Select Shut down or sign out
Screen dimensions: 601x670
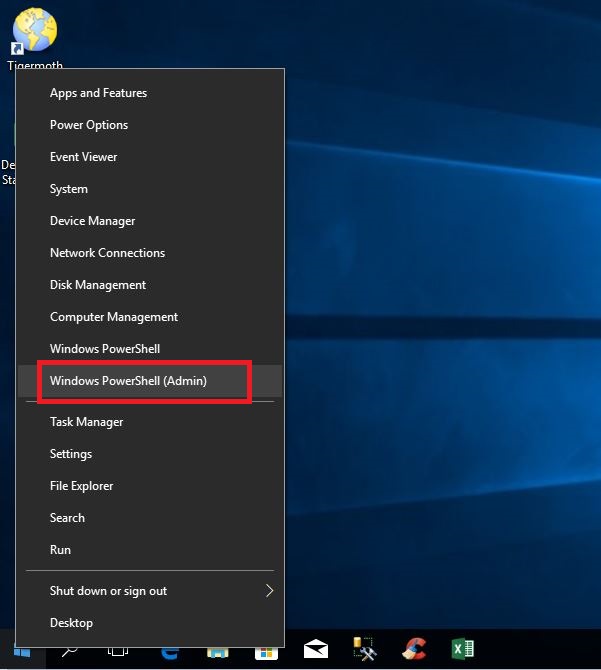150,591
